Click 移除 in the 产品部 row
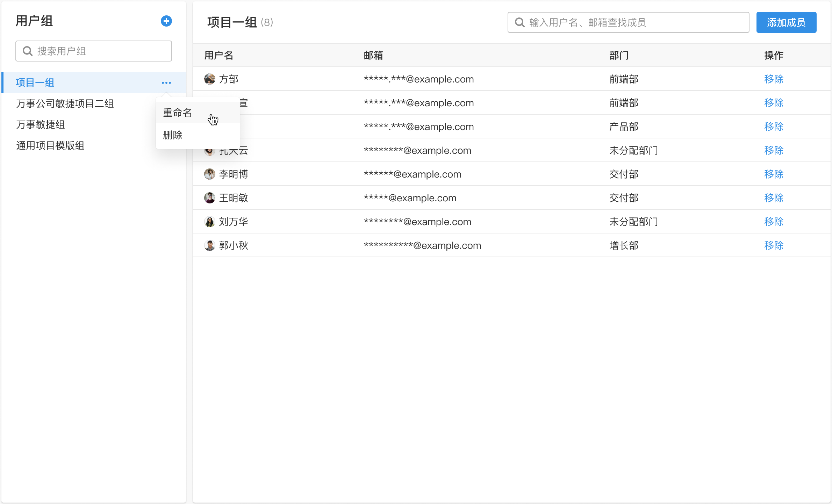 coord(774,127)
